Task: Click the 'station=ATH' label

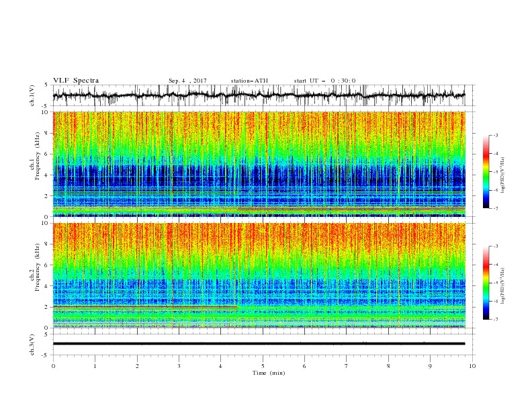Action: click(249, 81)
